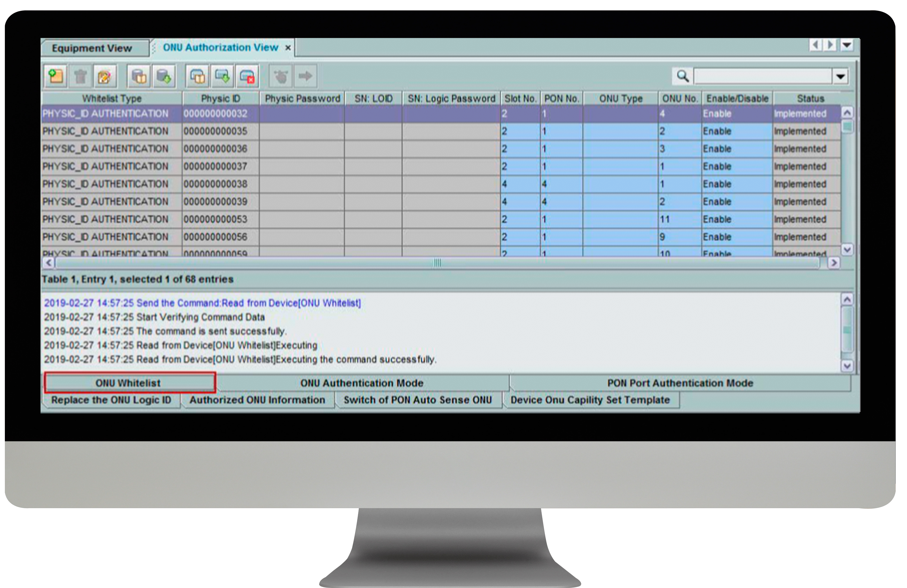Viewport: 907px width, 588px height.
Task: Open the Replace the ONU Logic ID tab
Action: [x=111, y=400]
